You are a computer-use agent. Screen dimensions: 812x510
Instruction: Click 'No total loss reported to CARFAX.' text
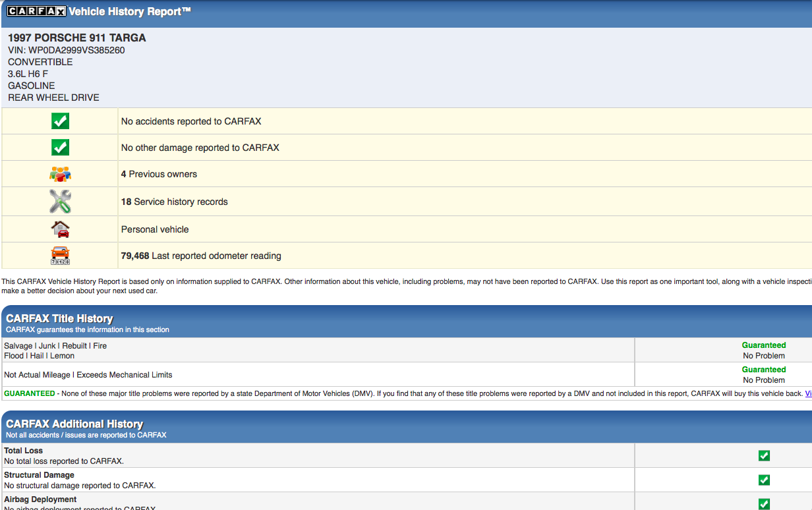point(64,461)
